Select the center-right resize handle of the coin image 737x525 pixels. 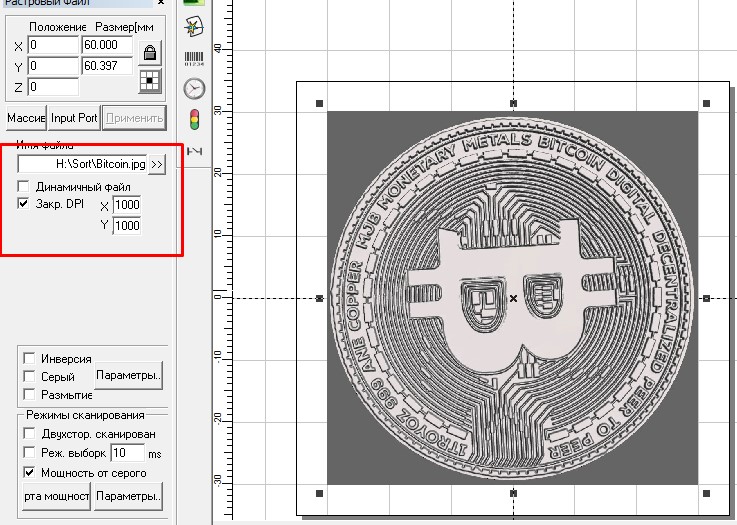pos(706,298)
